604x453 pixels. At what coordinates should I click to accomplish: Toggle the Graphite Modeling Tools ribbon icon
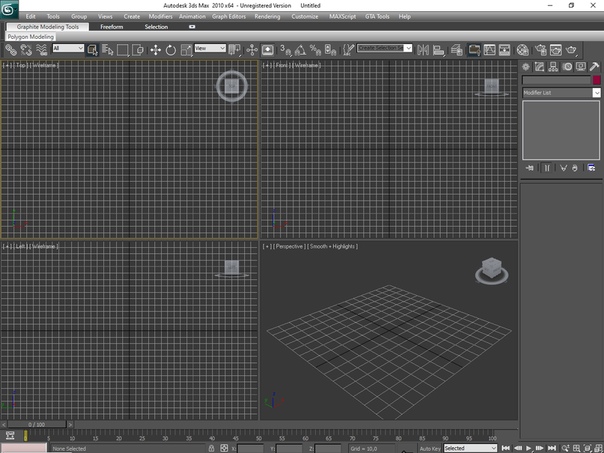(x=474, y=50)
